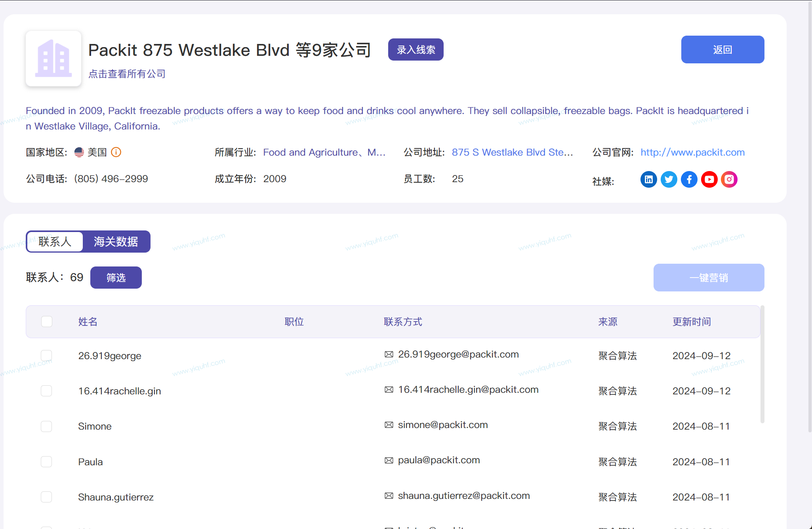Open the Twitter social media icon

(669, 179)
